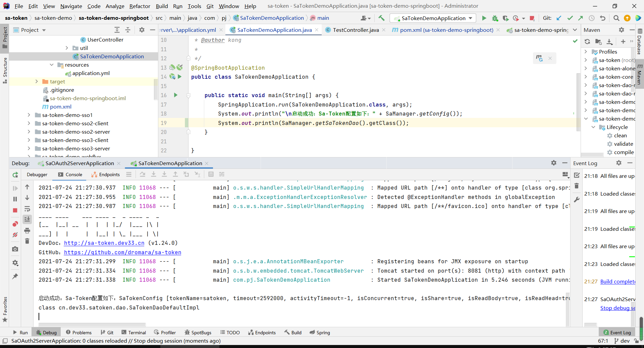Run SaTokenDemoApplication with the green play button
The width and height of the screenshot is (644, 348).
coord(484,18)
